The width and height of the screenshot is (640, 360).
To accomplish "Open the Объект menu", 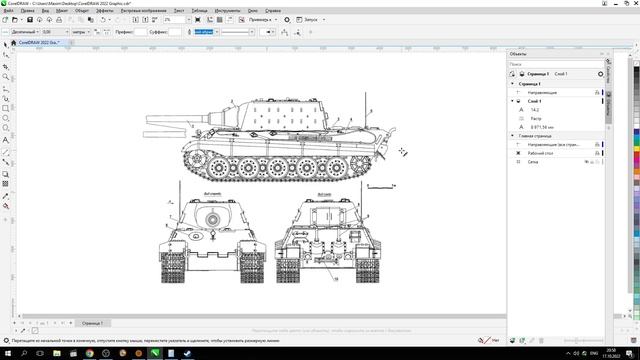I will tap(82, 11).
